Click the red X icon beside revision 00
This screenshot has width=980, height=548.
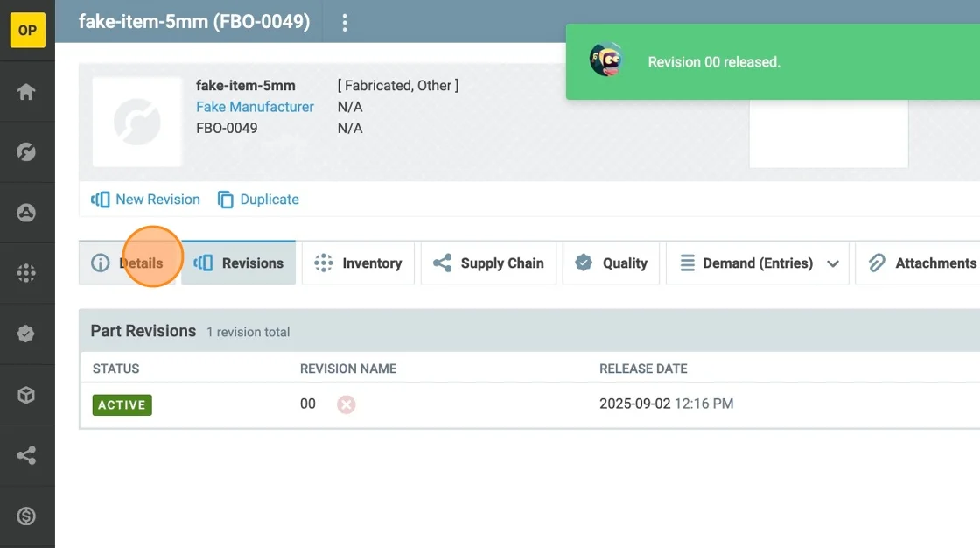[346, 404]
